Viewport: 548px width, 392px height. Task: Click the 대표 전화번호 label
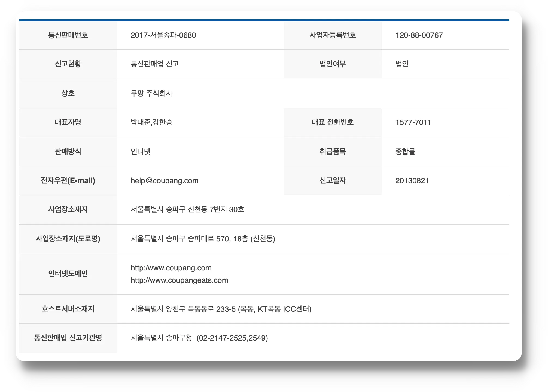tap(333, 122)
